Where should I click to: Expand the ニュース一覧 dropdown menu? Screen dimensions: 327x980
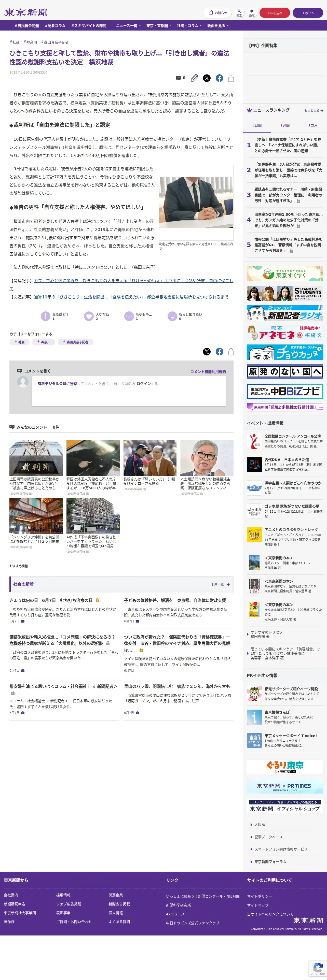click(128, 25)
